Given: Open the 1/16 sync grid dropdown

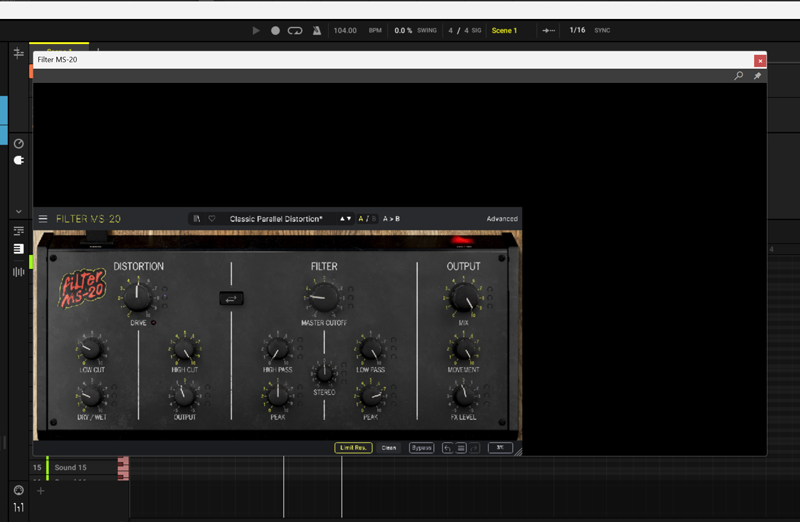Looking at the screenshot, I should [577, 30].
